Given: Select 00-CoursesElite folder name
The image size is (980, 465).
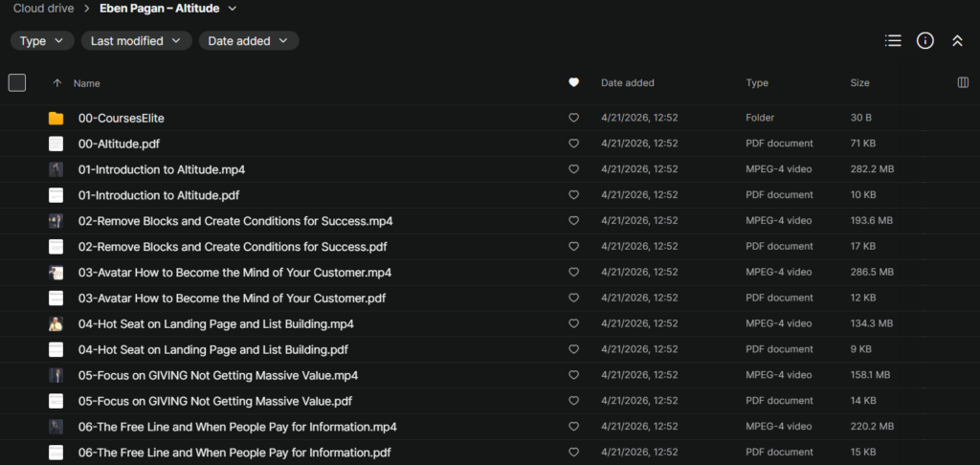Looking at the screenshot, I should click(x=122, y=118).
